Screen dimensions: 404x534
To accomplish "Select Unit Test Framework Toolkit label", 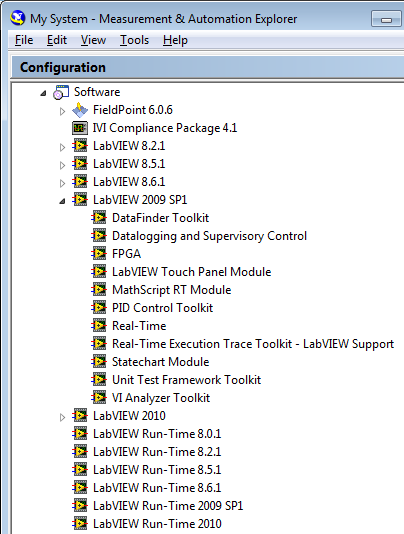I will pos(186,380).
